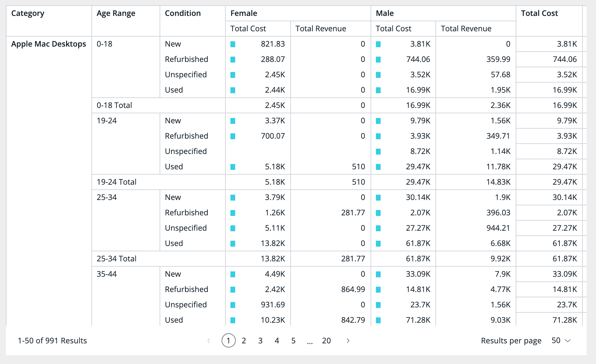Viewport: 596px width, 364px height.
Task: Click the previous page arrow
Action: (x=209, y=341)
